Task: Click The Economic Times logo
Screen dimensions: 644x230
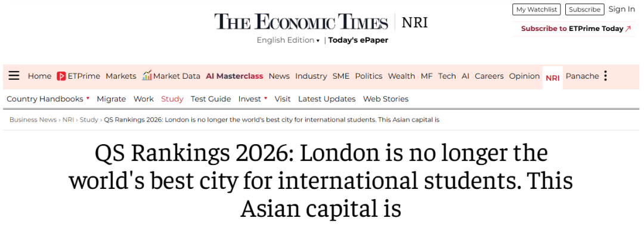Action: tap(301, 21)
